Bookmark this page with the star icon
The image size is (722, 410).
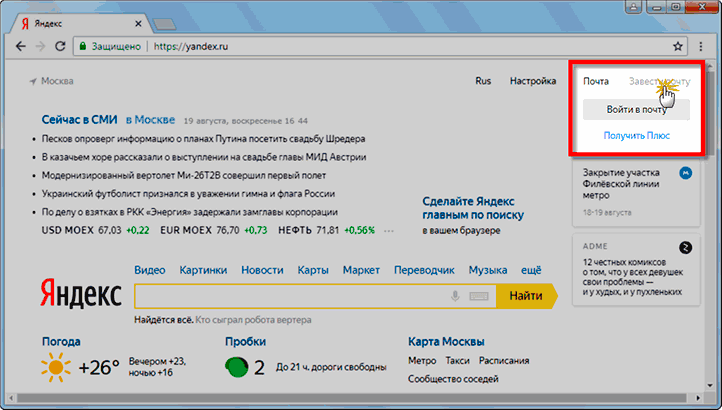pyautogui.click(x=677, y=47)
